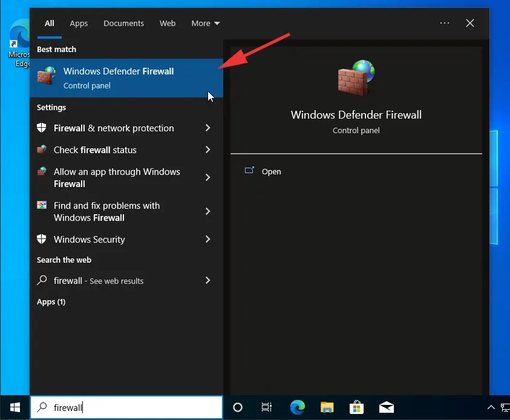Expand the firewall See web results entry
Screen dimensions: 510x420
point(208,280)
